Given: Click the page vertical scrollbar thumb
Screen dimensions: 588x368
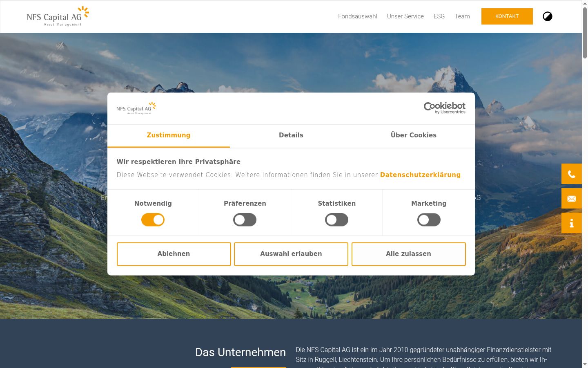Looking at the screenshot, I should [585, 33].
